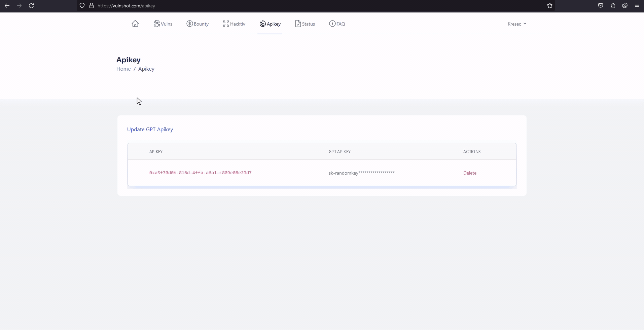Delete the sk-randomkey API key row
This screenshot has height=330, width=644.
pyautogui.click(x=470, y=173)
